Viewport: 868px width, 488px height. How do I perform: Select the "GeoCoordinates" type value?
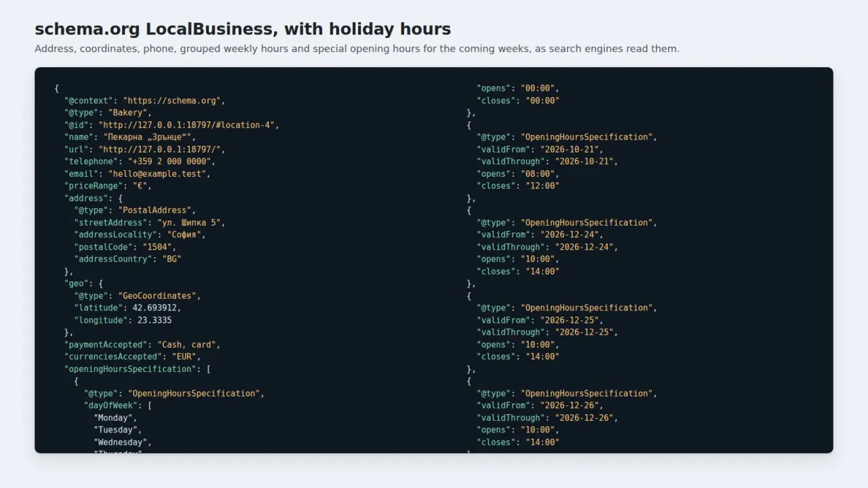(x=157, y=296)
